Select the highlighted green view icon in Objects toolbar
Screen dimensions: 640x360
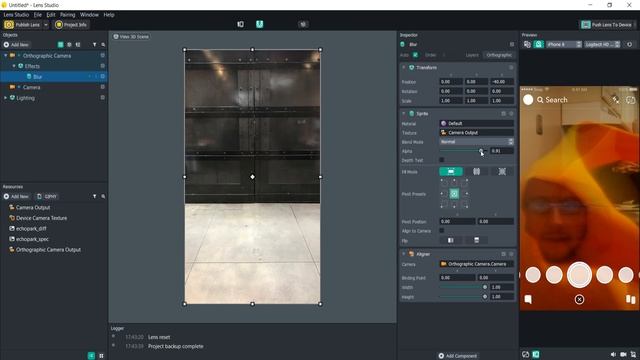coord(60,44)
